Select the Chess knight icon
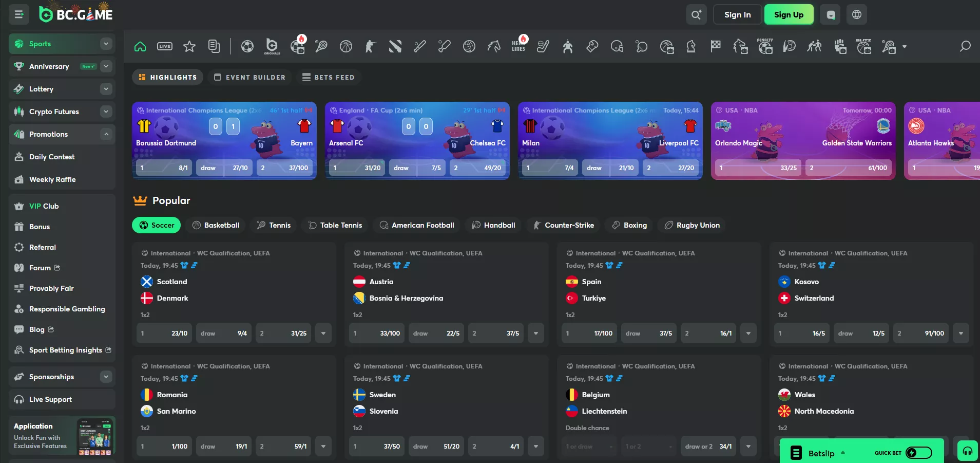The image size is (980, 463). pos(691,46)
